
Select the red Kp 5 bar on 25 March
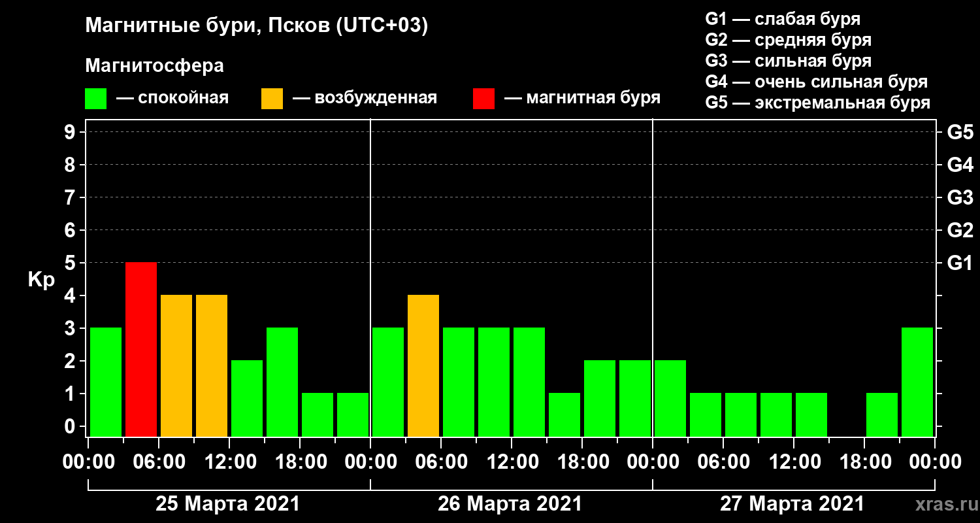click(x=141, y=349)
